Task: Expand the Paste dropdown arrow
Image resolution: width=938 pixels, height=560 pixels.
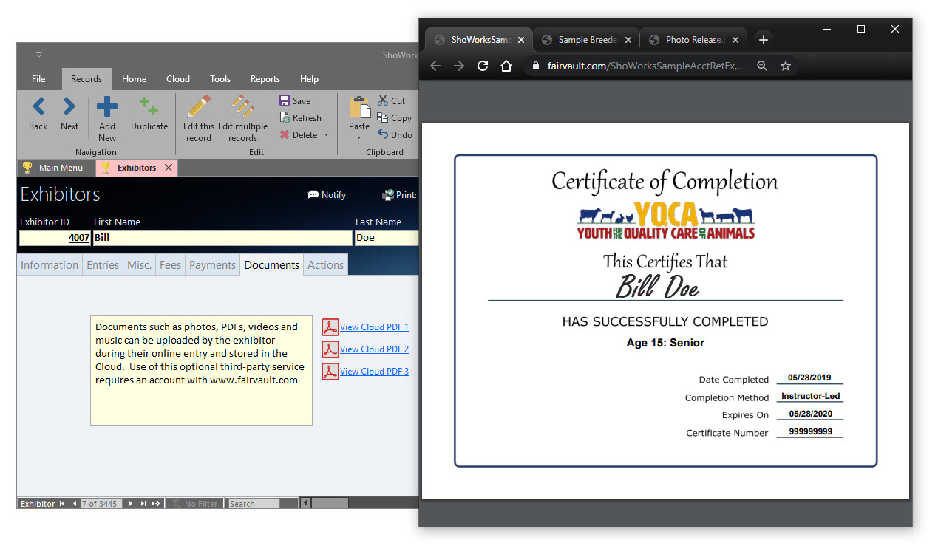Action: tap(359, 137)
